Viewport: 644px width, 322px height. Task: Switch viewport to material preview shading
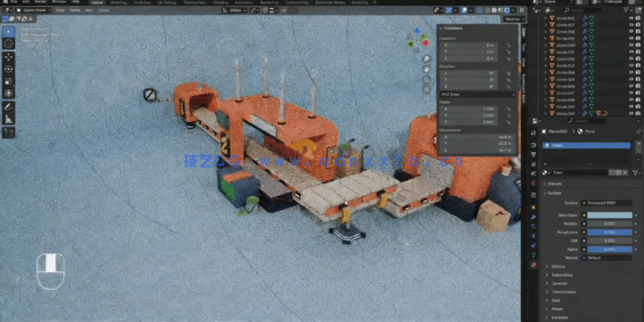(x=501, y=10)
